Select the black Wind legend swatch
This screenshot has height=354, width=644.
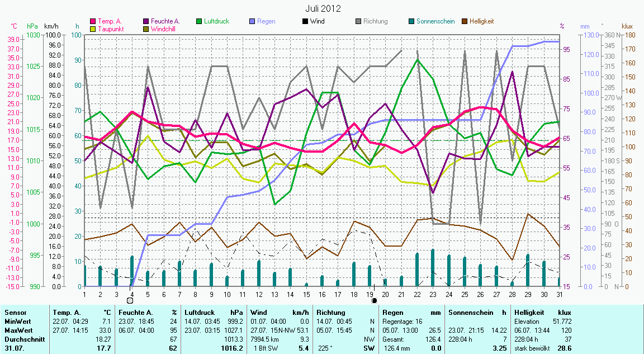305,21
